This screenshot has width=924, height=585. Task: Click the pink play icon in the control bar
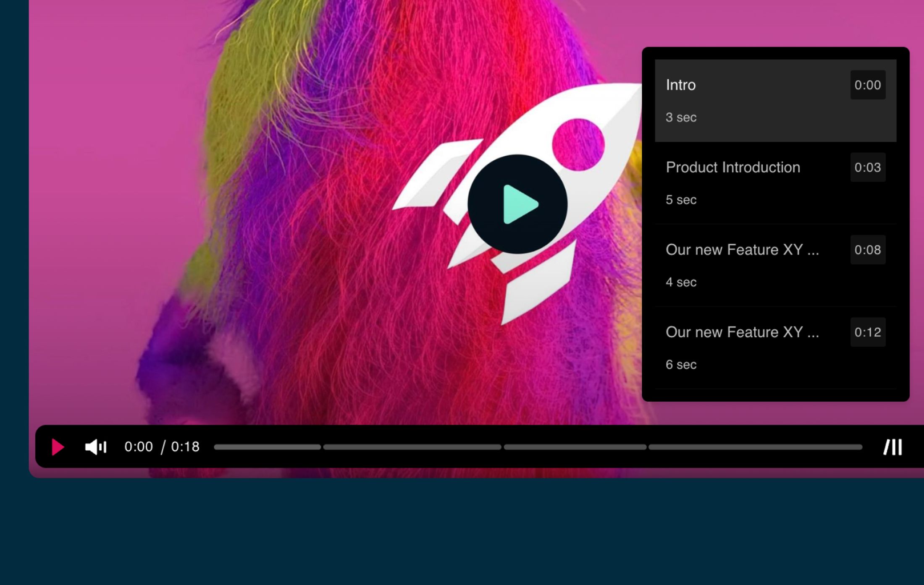click(58, 447)
